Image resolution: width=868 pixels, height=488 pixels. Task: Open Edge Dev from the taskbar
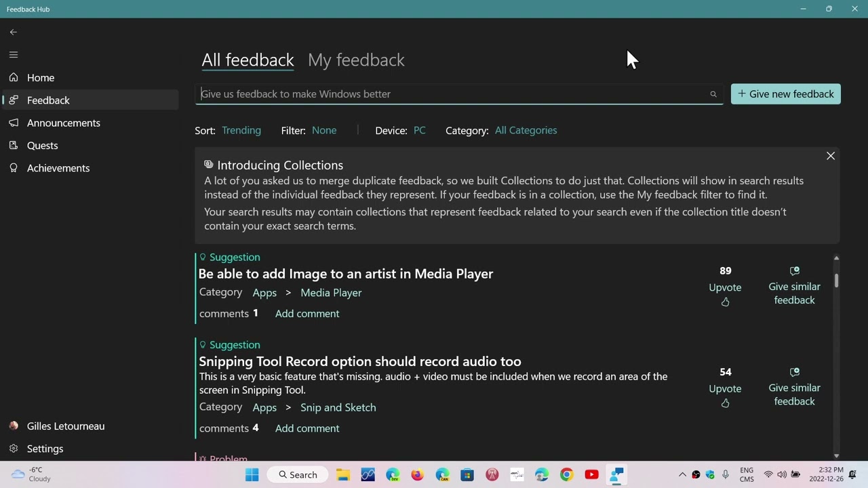click(x=393, y=475)
